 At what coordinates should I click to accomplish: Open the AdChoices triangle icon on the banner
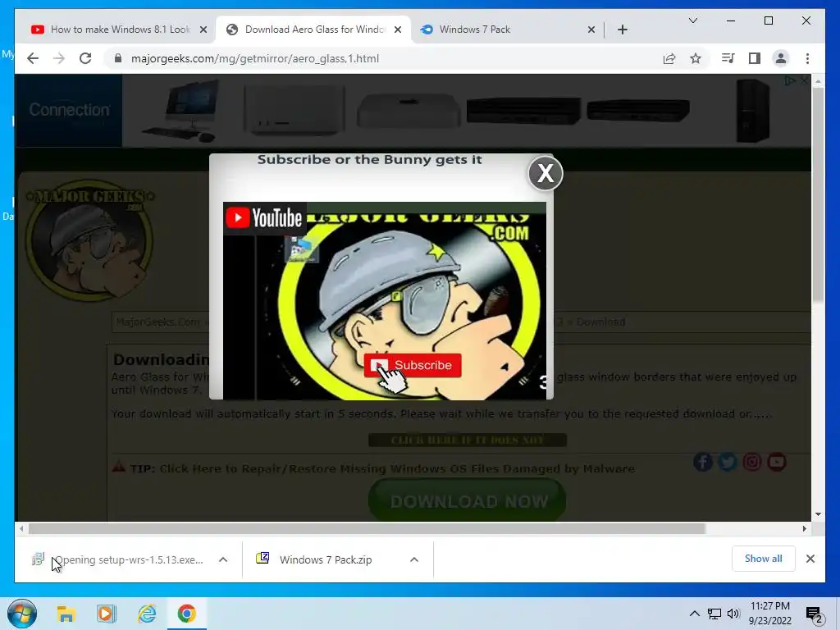790,80
